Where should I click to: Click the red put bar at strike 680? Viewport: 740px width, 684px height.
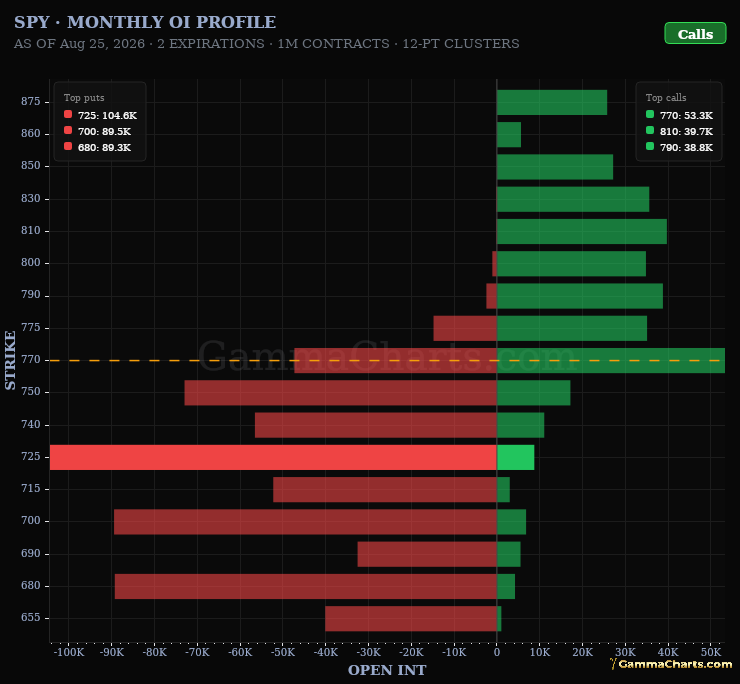click(306, 586)
